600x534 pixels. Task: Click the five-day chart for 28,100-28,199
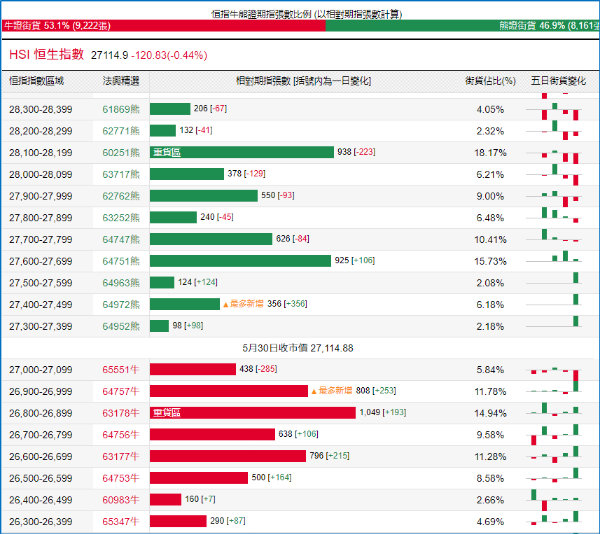point(554,155)
